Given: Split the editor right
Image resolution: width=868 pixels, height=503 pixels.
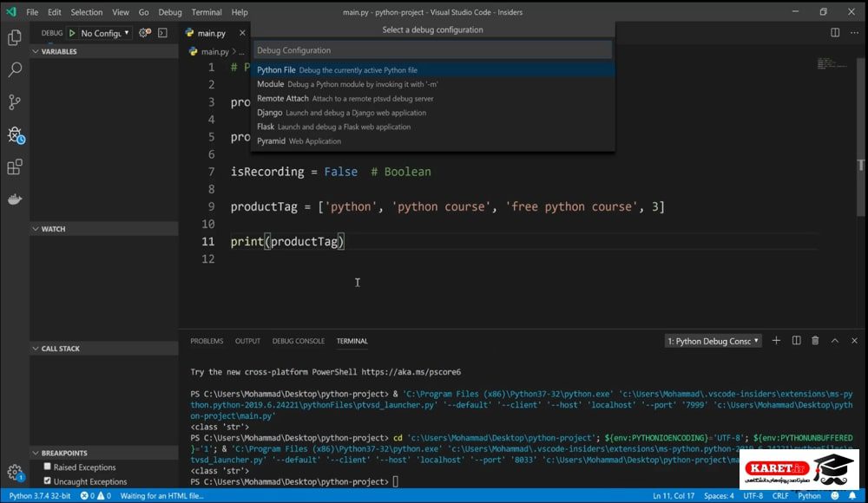Looking at the screenshot, I should [x=835, y=33].
